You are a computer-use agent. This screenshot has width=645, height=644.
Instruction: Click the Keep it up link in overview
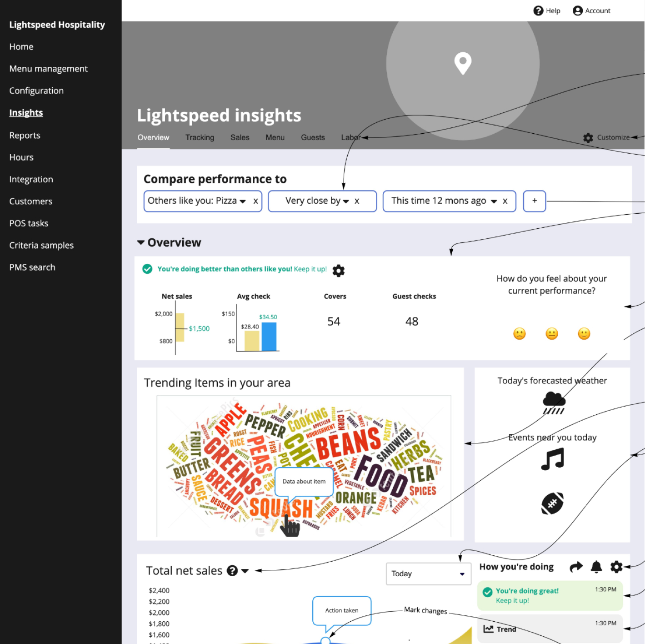(310, 269)
